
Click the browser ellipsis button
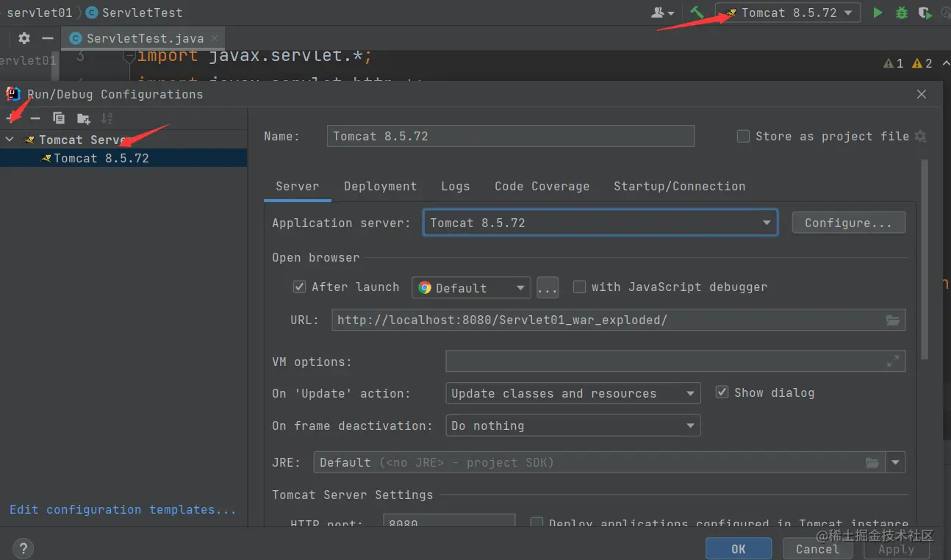[x=548, y=287]
